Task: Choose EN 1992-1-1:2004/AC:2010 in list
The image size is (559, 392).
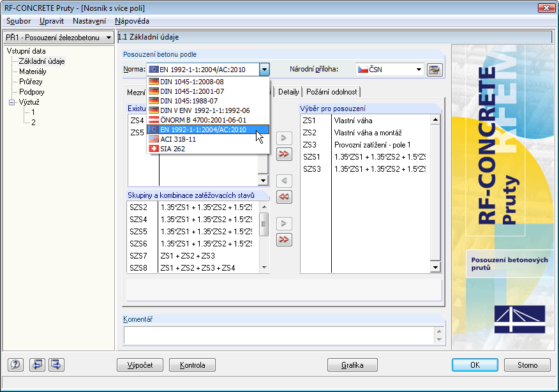Action: [x=208, y=130]
